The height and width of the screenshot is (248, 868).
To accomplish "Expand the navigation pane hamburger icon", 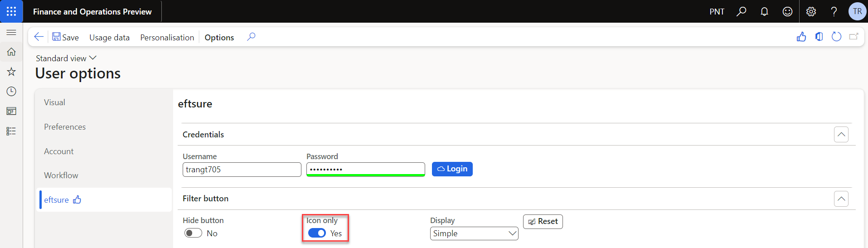I will point(11,32).
